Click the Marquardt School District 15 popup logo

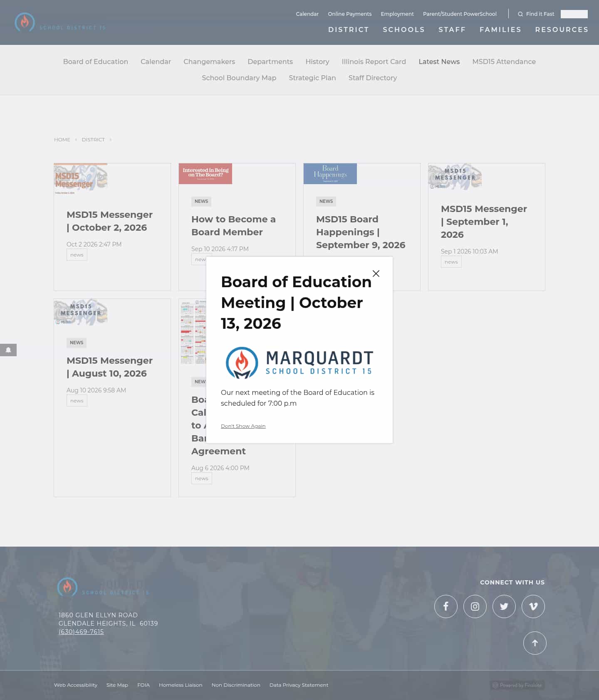click(x=299, y=363)
